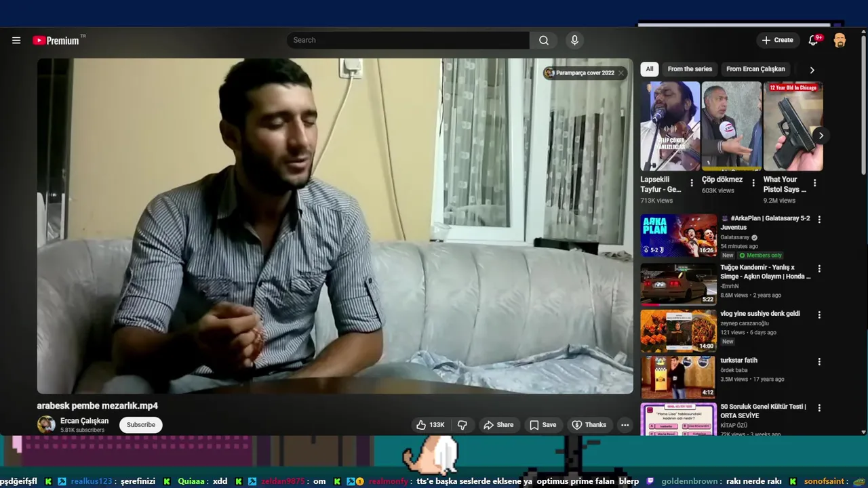The height and width of the screenshot is (488, 868).
Task: Click the zeynep carazanoğlu channel name
Action: (x=745, y=323)
